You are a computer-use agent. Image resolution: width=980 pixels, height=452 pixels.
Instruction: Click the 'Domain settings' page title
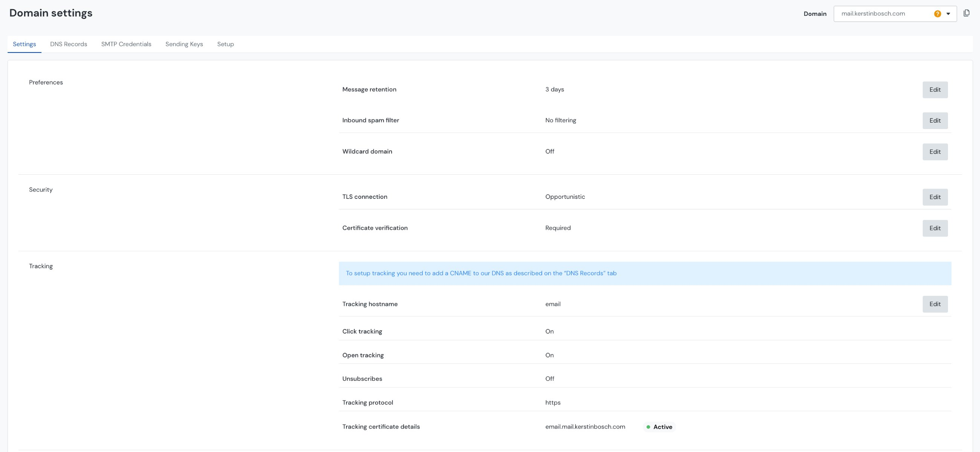[51, 13]
